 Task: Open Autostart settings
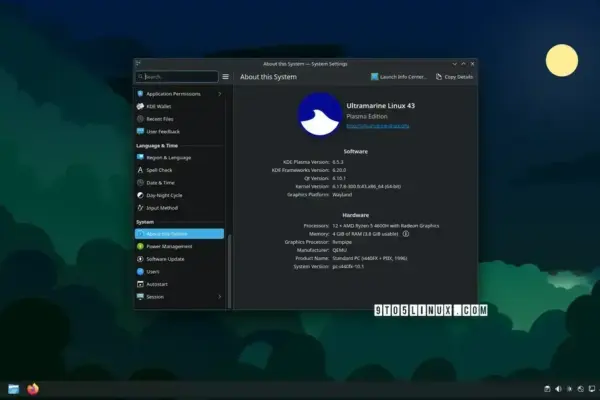(179, 284)
